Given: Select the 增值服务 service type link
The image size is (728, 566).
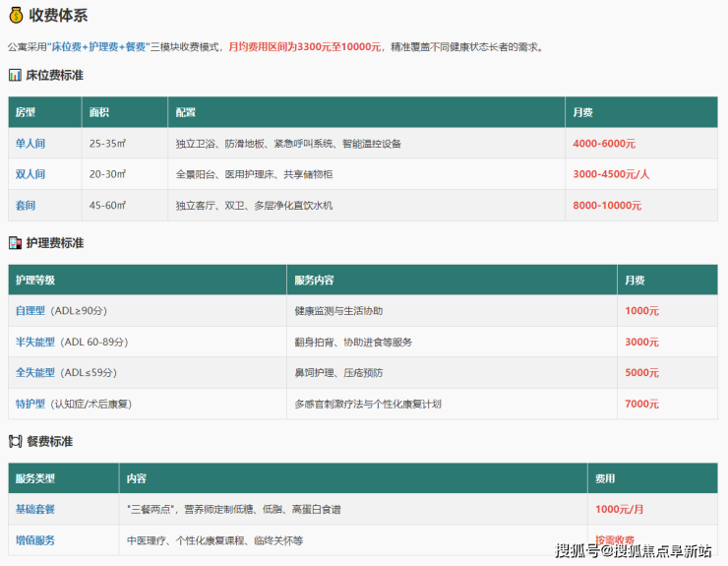Looking at the screenshot, I should (x=35, y=540).
